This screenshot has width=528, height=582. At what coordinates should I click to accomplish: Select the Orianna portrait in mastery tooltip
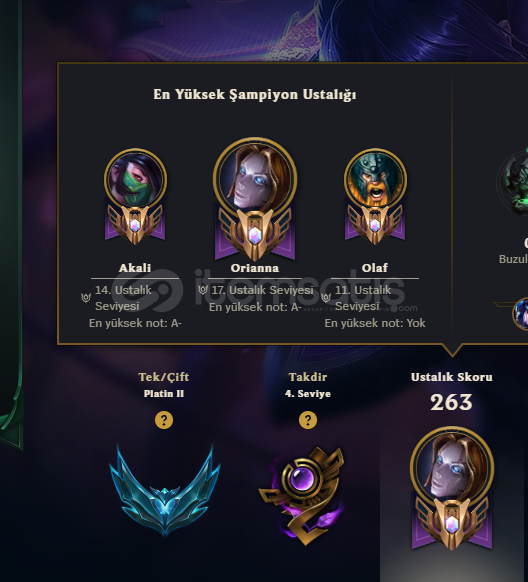click(x=255, y=179)
